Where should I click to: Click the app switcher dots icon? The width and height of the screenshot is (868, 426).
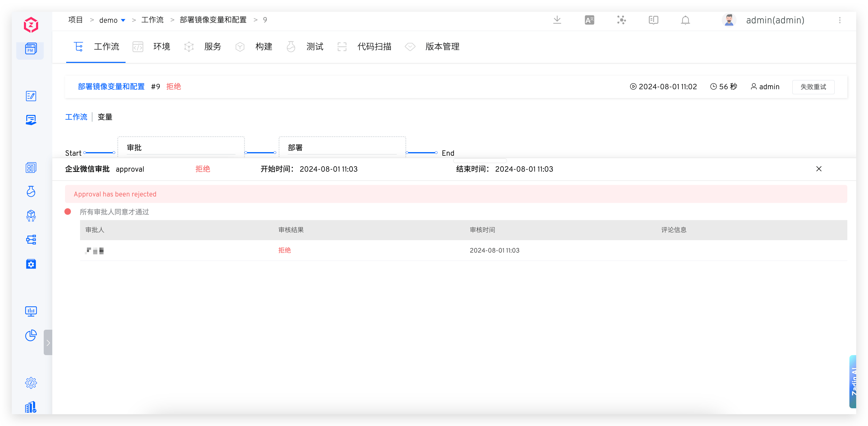621,20
